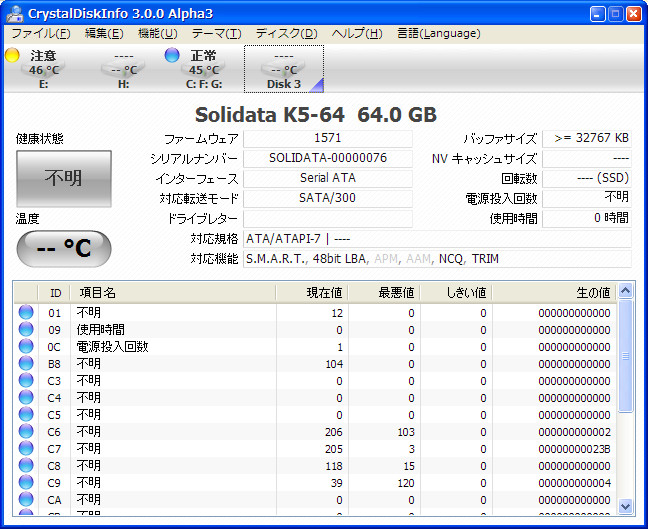Image resolution: width=648 pixels, height=529 pixels.
Task: Click the Solidata K5-64 64.0 GB title
Action: point(316,114)
